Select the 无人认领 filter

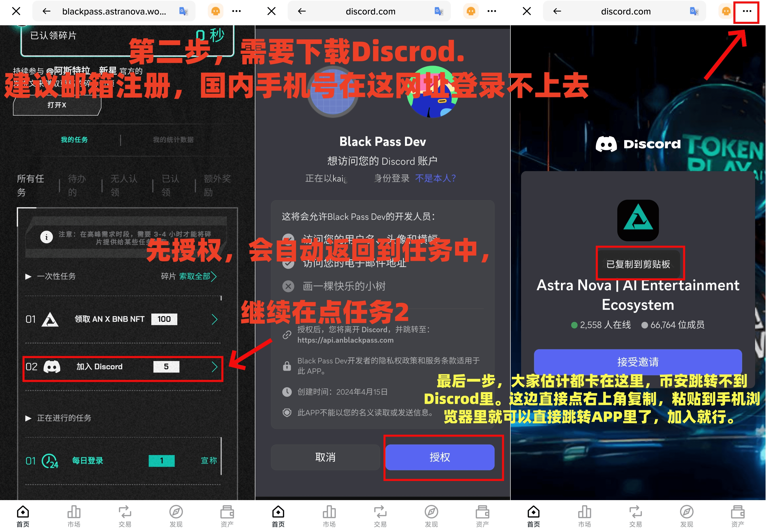point(124,185)
